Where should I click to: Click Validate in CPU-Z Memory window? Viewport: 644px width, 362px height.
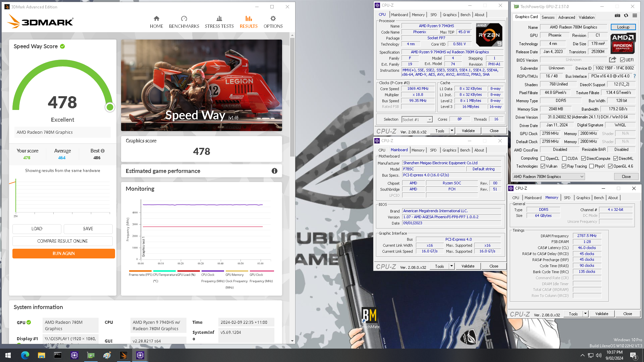[x=602, y=314]
